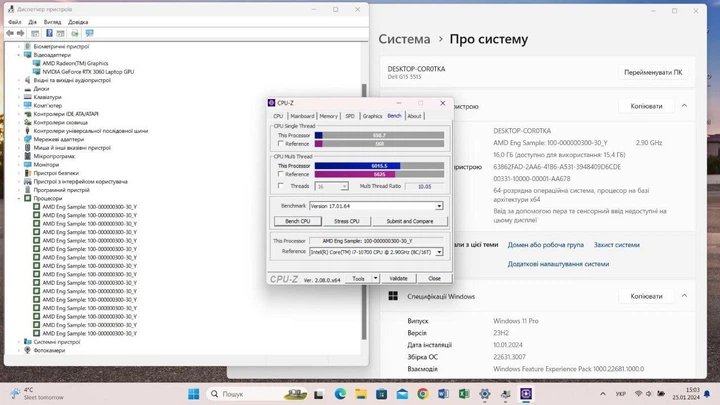The width and height of the screenshot is (720, 405).
Task: Click the Wi-Fi icon in system tray
Action: pos(638,394)
